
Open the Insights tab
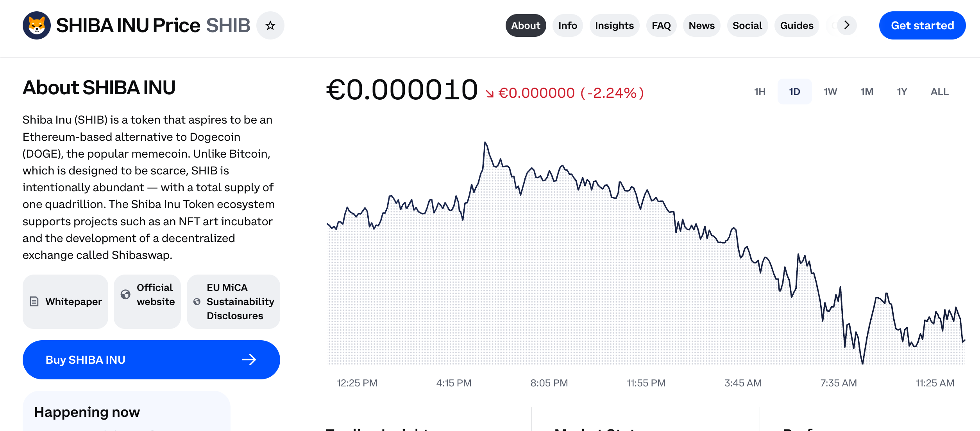point(614,25)
